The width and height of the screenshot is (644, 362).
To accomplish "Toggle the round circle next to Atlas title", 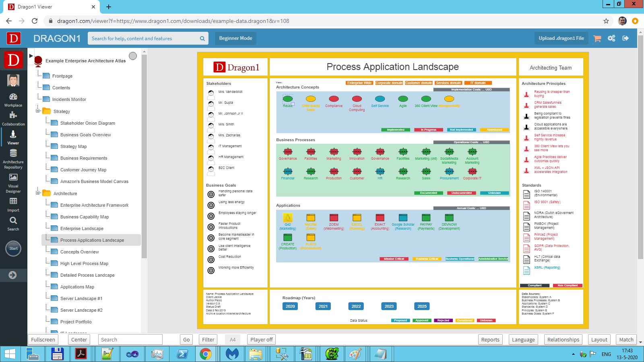I will 133,56.
